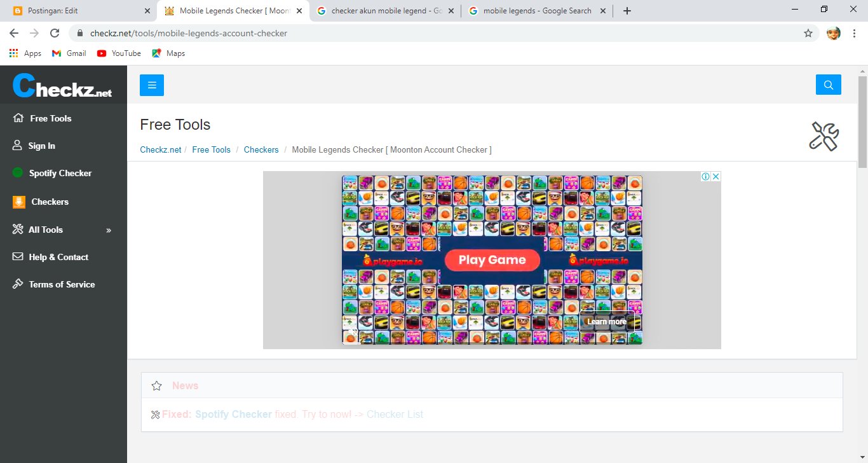This screenshot has height=463, width=868.
Task: Click the orange Checkers download icon
Action: click(19, 202)
